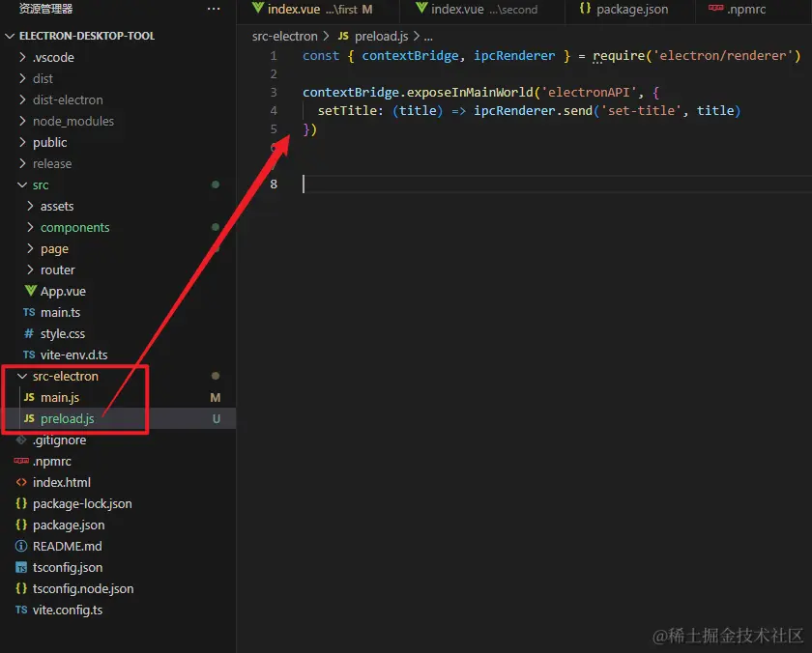The height and width of the screenshot is (653, 812).
Task: Open the index.html file
Action: click(x=62, y=482)
